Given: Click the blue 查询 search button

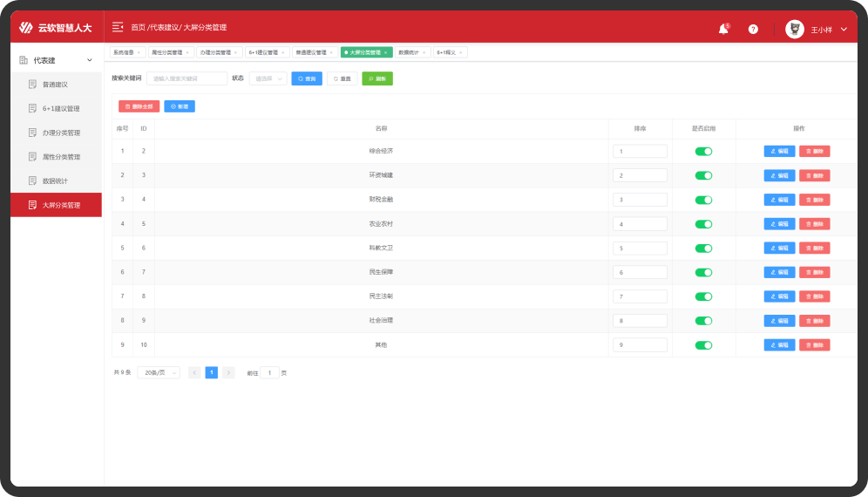Looking at the screenshot, I should pyautogui.click(x=307, y=78).
